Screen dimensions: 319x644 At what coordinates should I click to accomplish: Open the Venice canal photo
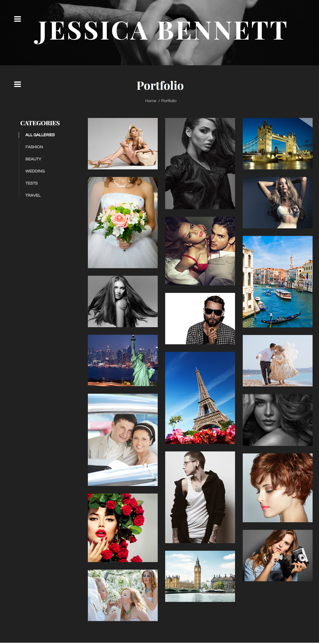[x=278, y=282]
